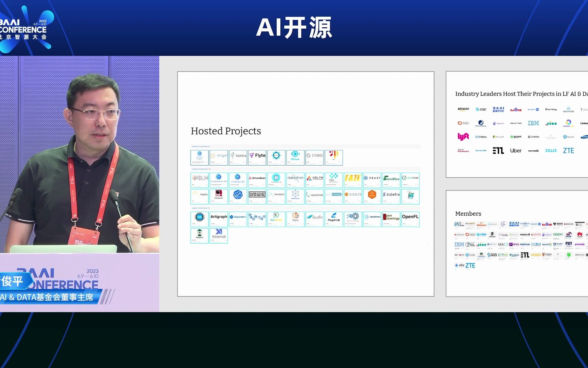Click the pink Lyft logo
The width and height of the screenshot is (588, 368).
463,137
